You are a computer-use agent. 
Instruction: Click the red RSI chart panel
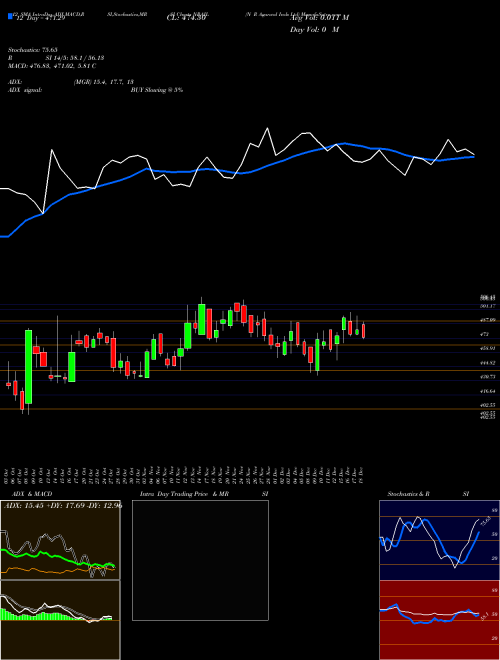[x=439, y=620]
